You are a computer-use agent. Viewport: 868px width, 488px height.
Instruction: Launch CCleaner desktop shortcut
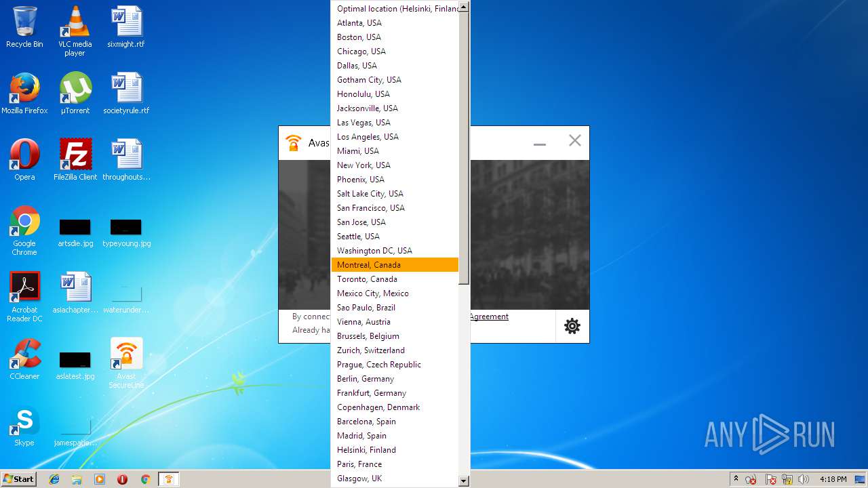pos(24,359)
